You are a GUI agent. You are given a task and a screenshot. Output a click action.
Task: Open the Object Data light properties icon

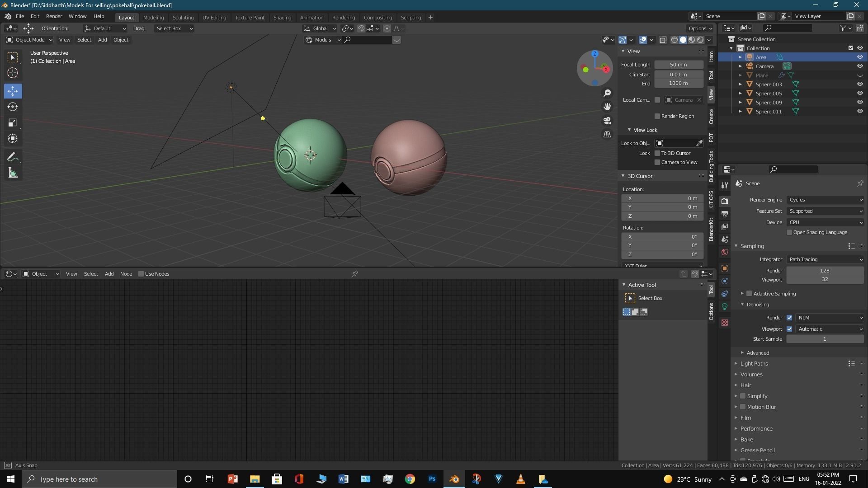(725, 306)
